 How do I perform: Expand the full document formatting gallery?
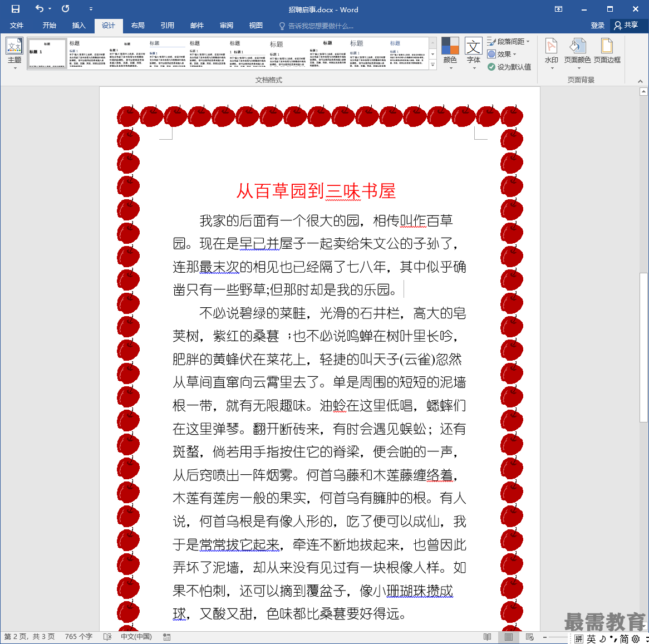tap(432, 65)
